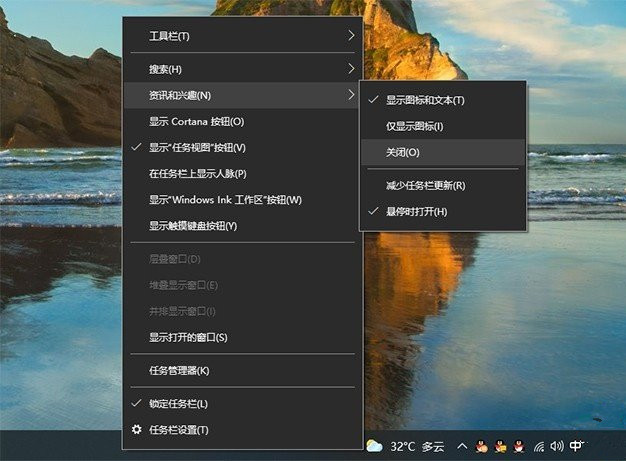Open the leftmost QQ penguin tray icon
The height and width of the screenshot is (461, 626).
(481, 446)
